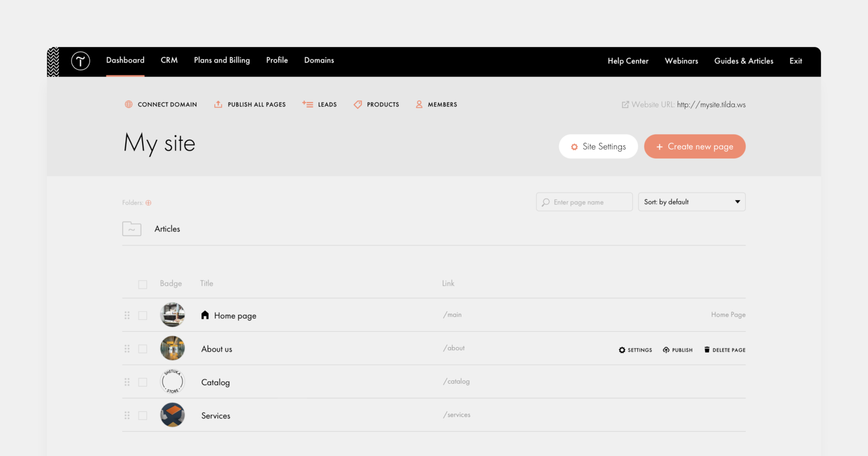
Task: Click the search magnifier icon
Action: (x=546, y=202)
